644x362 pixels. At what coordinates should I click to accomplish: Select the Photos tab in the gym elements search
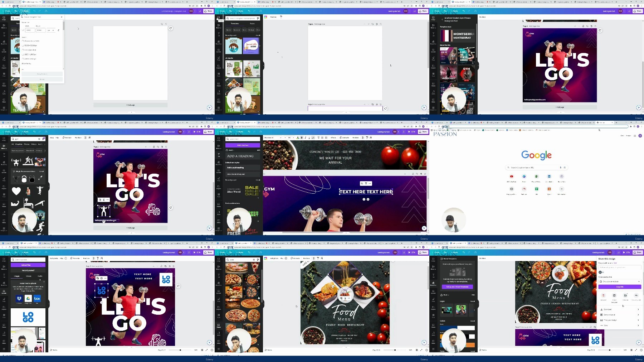[x=26, y=144]
